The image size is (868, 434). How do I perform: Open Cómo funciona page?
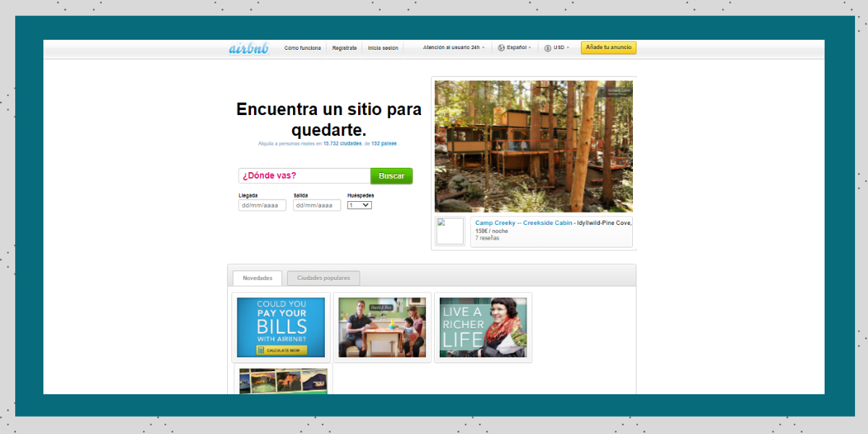302,48
